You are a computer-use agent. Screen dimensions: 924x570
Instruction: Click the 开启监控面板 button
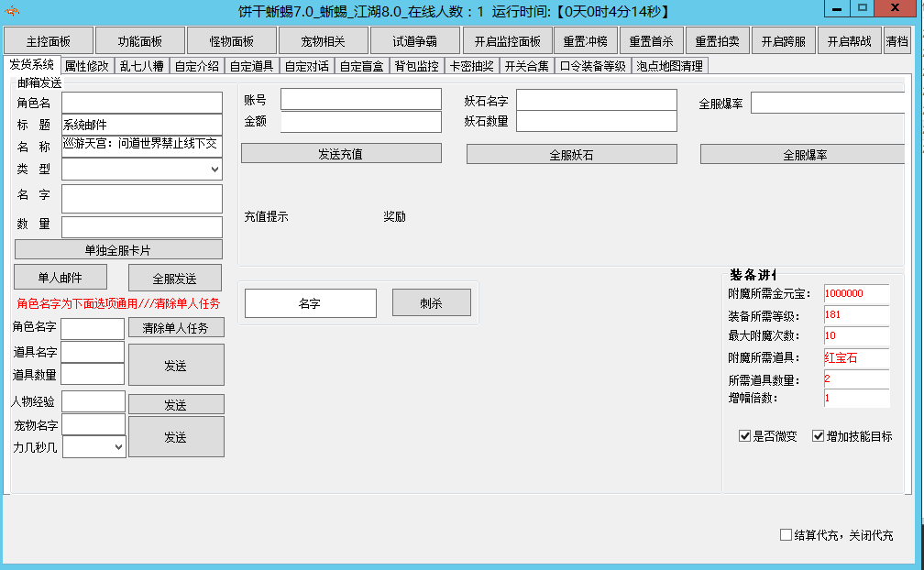click(x=507, y=41)
